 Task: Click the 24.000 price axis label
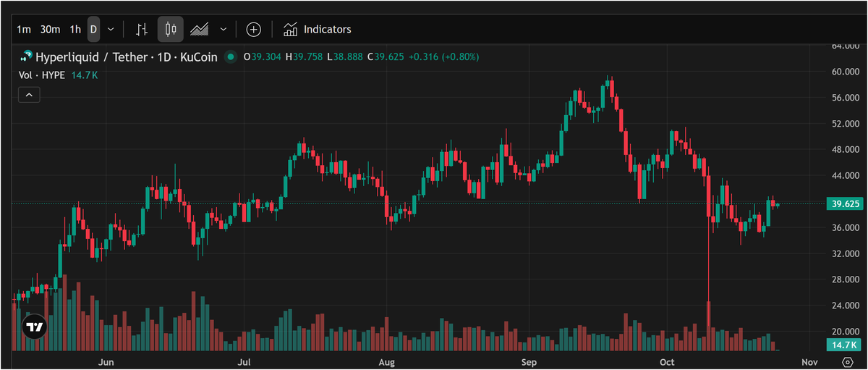point(845,306)
